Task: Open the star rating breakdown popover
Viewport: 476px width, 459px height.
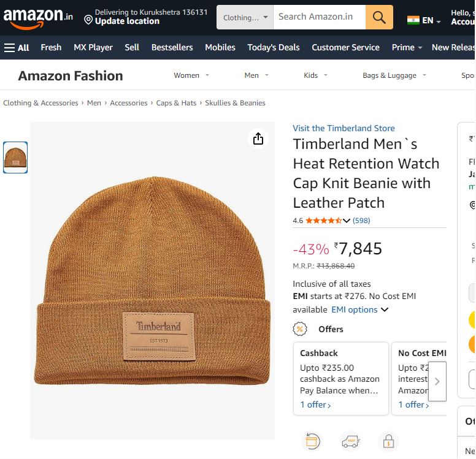Action: pyautogui.click(x=347, y=221)
